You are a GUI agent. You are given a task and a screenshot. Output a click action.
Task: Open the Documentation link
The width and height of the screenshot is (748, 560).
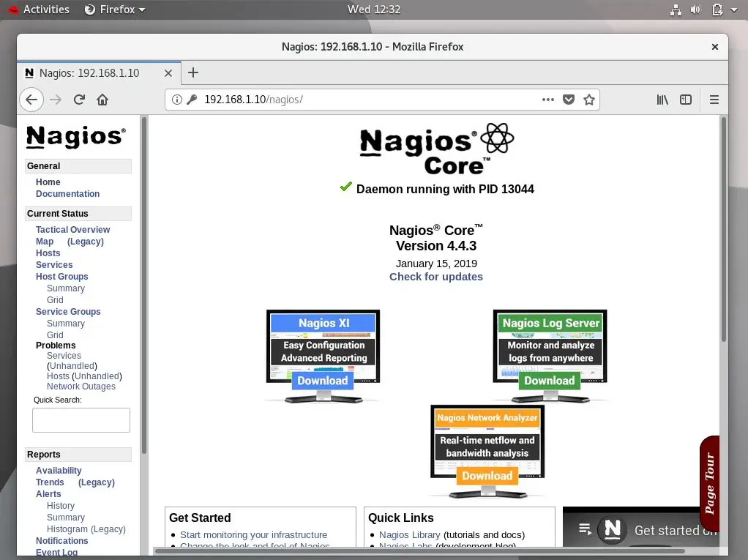pyautogui.click(x=68, y=194)
